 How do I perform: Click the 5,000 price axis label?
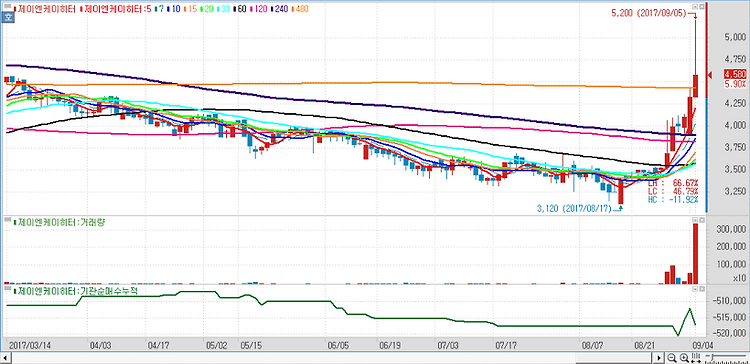tap(736, 37)
